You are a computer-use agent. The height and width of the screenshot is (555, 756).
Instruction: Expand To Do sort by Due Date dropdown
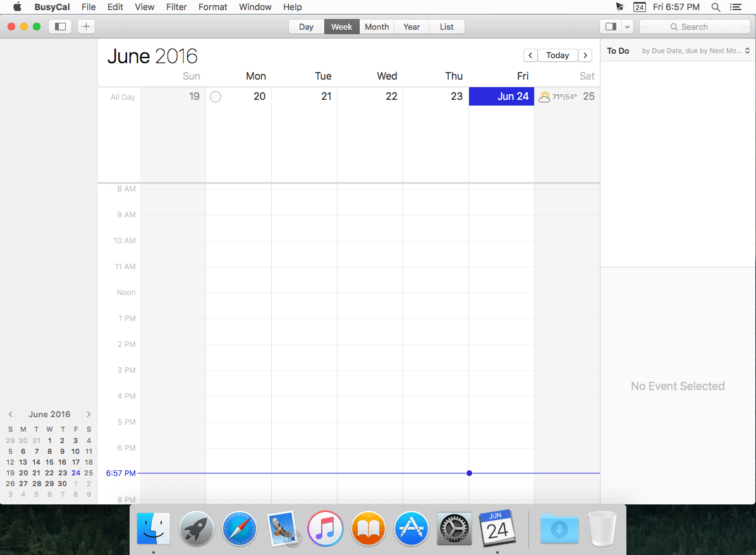(x=695, y=51)
